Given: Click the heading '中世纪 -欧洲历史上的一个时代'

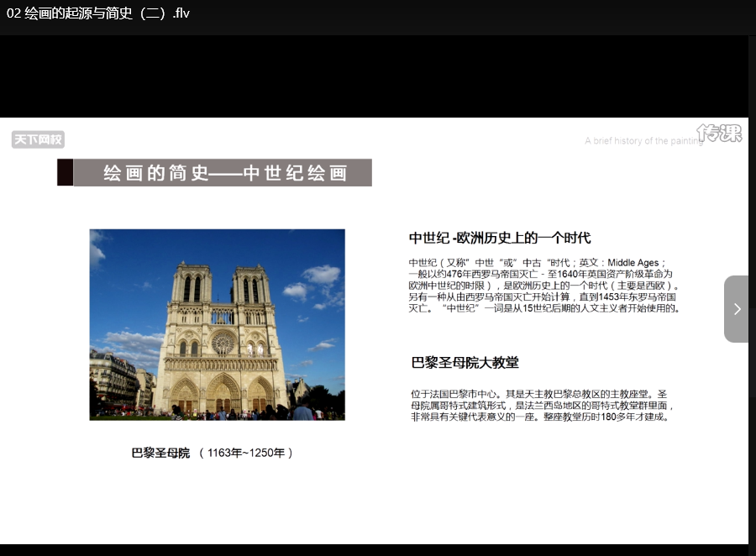Looking at the screenshot, I should 500,238.
